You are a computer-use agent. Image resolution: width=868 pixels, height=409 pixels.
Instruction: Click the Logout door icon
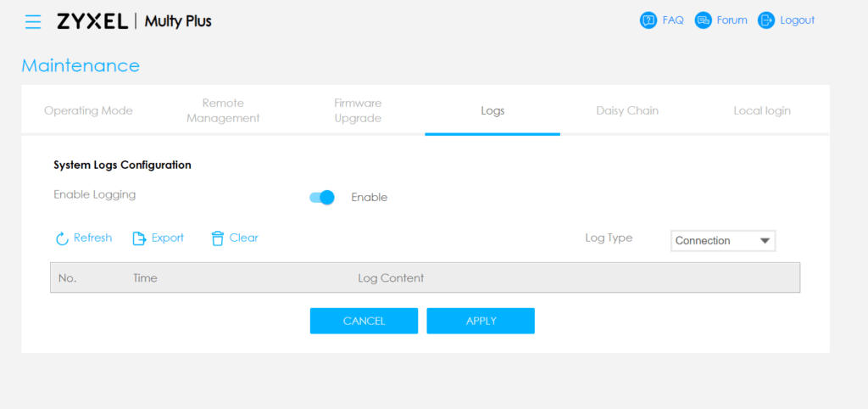766,20
